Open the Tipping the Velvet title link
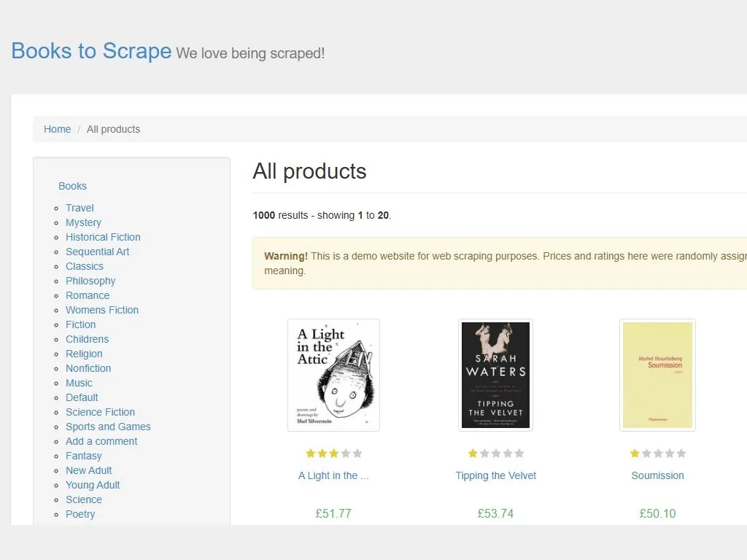This screenshot has width=747, height=560. [x=495, y=475]
